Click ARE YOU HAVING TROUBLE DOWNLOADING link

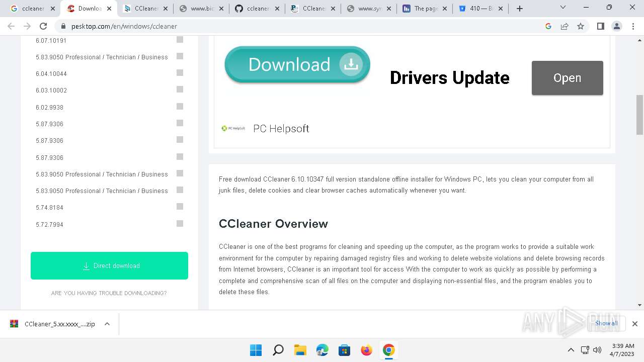[109, 293]
